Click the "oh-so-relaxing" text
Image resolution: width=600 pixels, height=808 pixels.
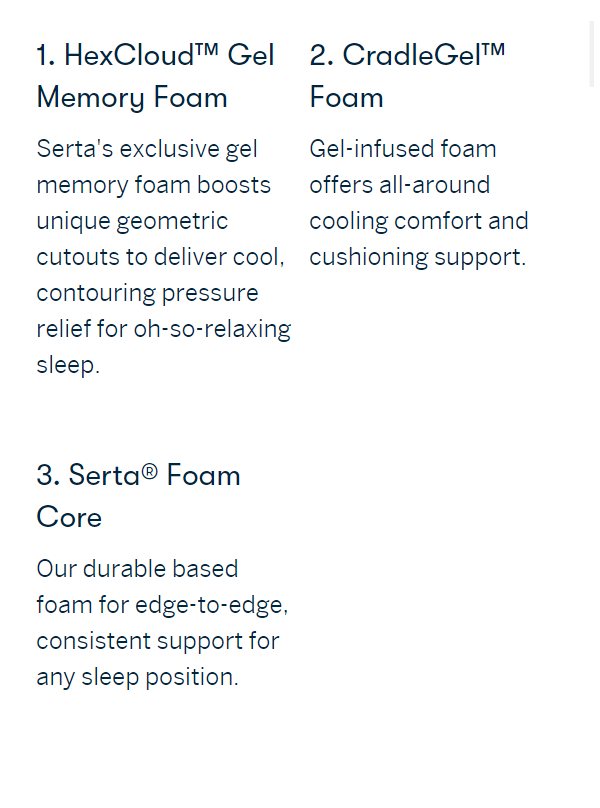212,329
